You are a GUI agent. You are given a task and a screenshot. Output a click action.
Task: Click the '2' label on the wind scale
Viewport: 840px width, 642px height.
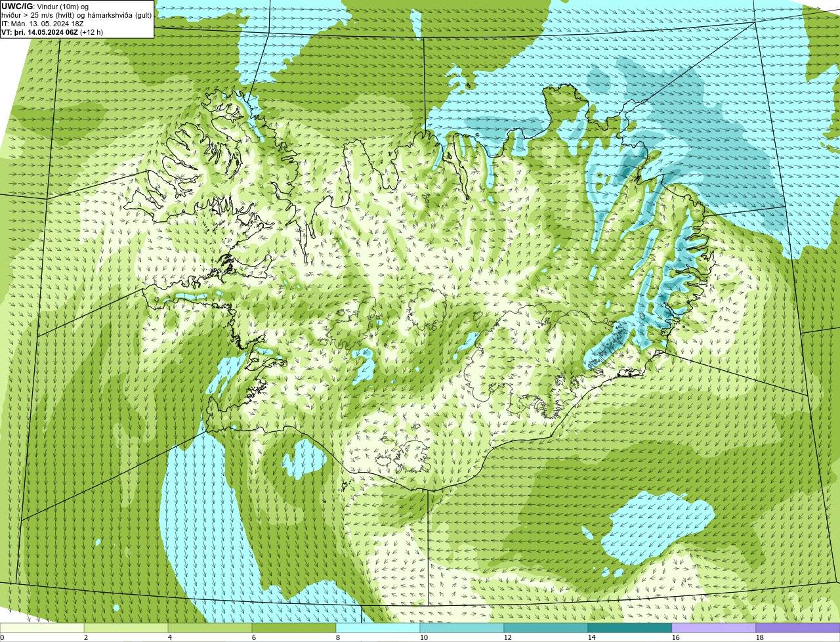point(85,637)
